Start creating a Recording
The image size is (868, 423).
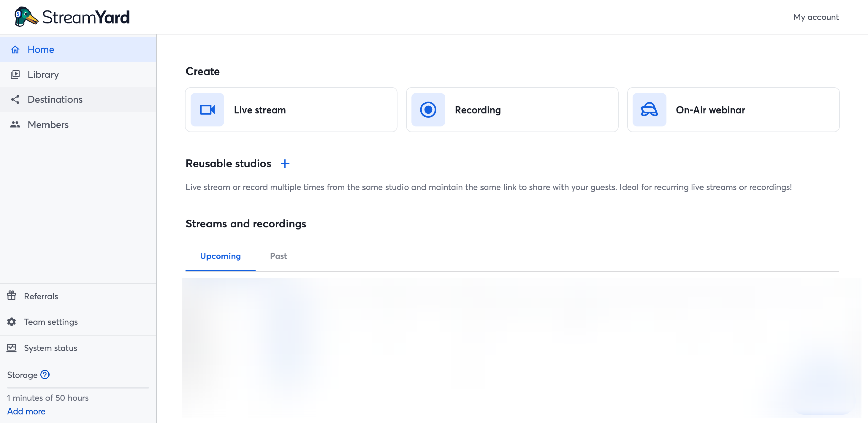(x=512, y=109)
